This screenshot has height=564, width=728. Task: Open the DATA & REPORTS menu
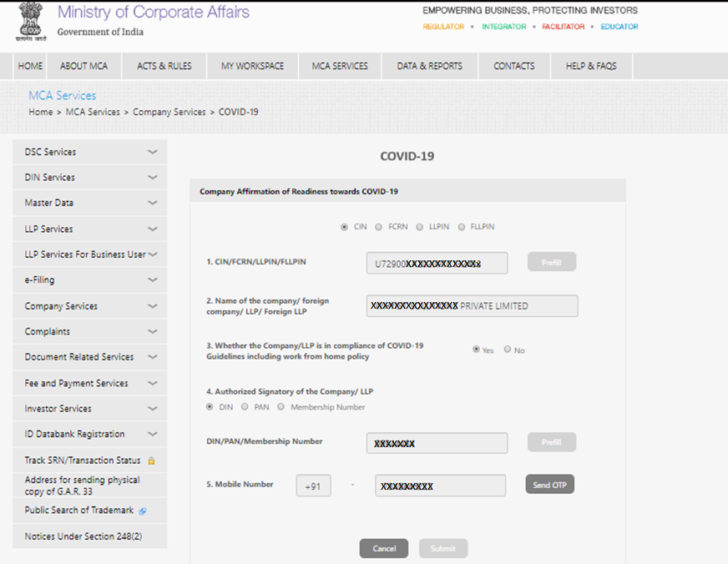coord(430,66)
